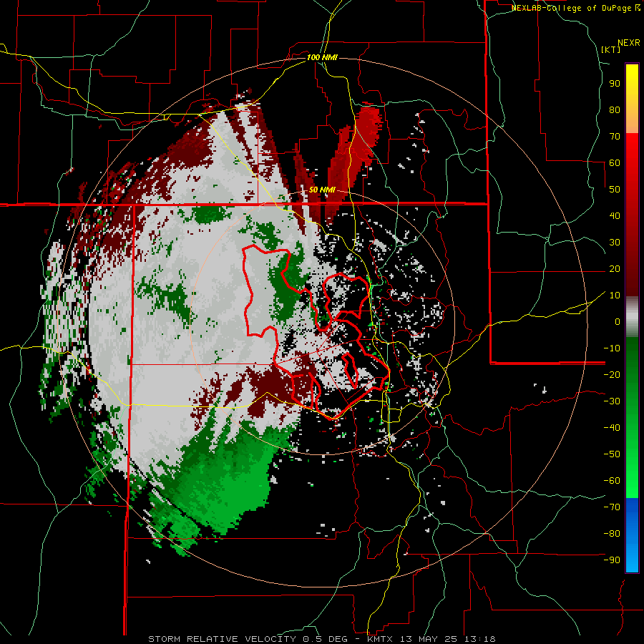Click the 90 value on the velocity scale

click(615, 84)
